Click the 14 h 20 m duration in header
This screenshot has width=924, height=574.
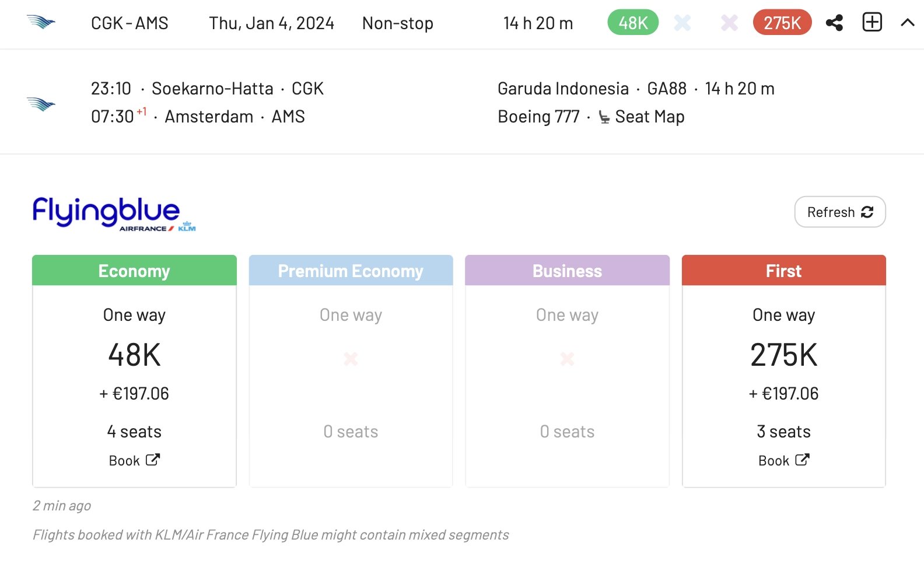538,23
